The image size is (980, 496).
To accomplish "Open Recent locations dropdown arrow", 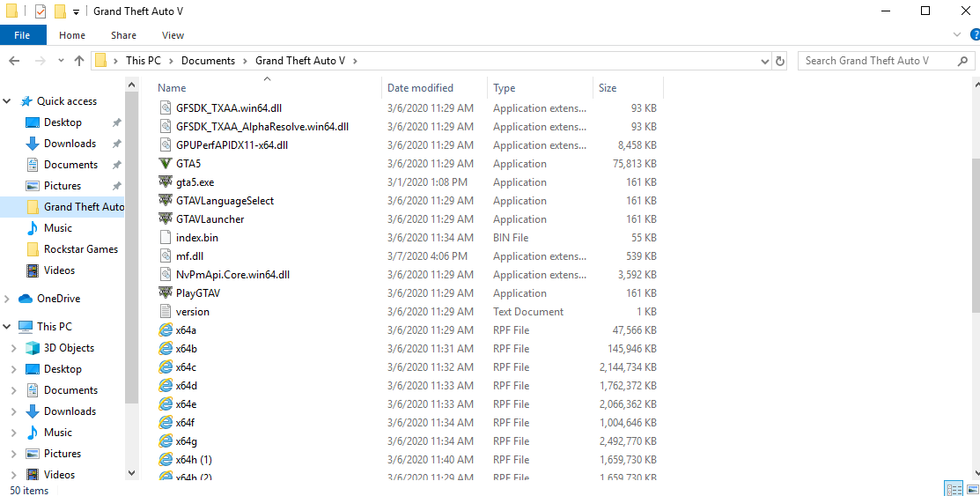I will coord(61,61).
